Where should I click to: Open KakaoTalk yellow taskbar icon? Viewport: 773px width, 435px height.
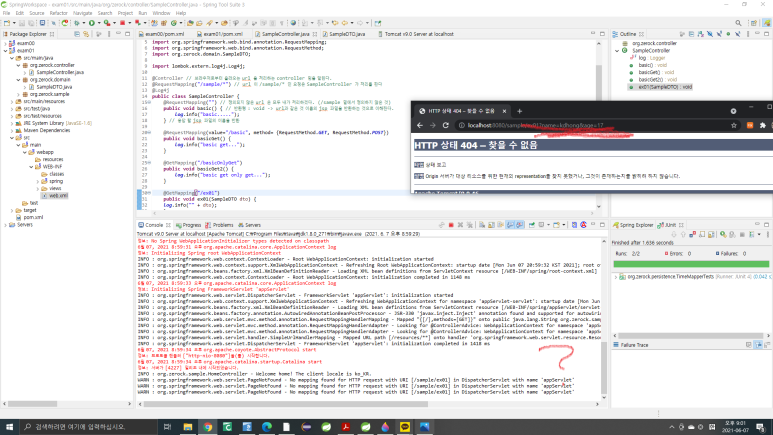(x=405, y=427)
